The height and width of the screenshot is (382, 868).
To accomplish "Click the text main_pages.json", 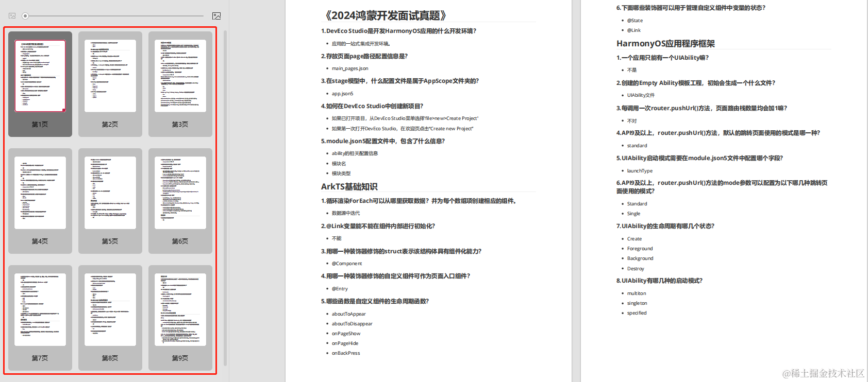I will (x=350, y=68).
